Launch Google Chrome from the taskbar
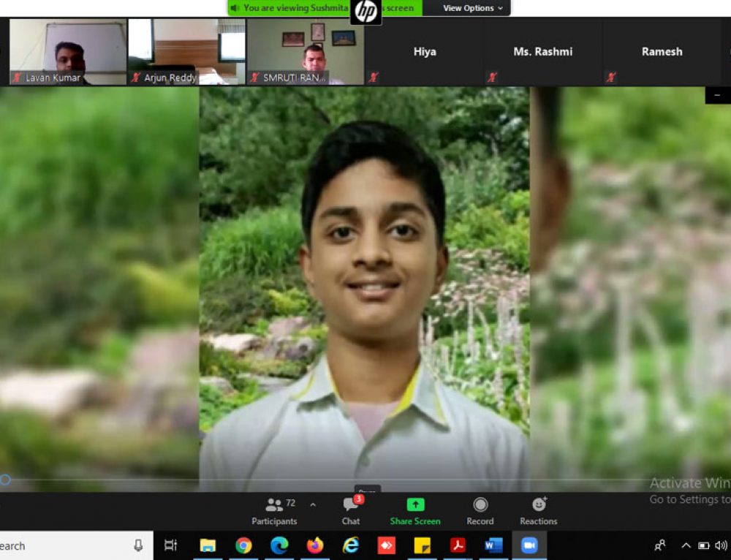731x560 pixels. pos(243,545)
